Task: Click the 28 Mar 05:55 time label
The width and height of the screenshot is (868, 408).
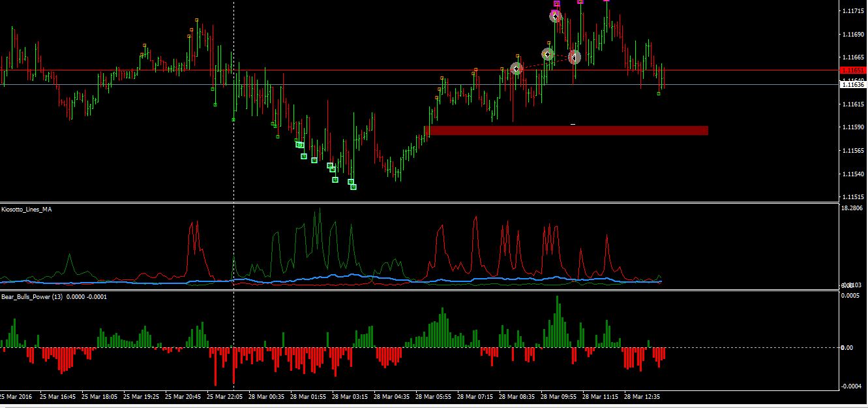Action: [x=433, y=396]
